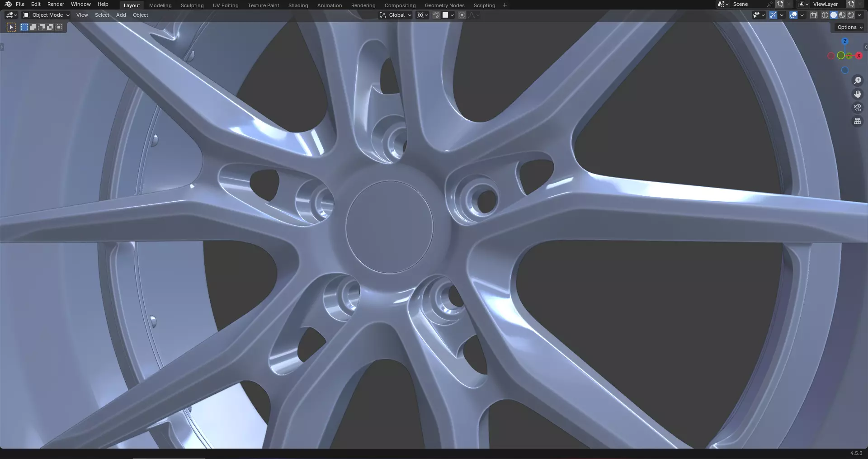The width and height of the screenshot is (868, 459).
Task: Switch perspective/orthographic with grid icon
Action: click(x=858, y=121)
